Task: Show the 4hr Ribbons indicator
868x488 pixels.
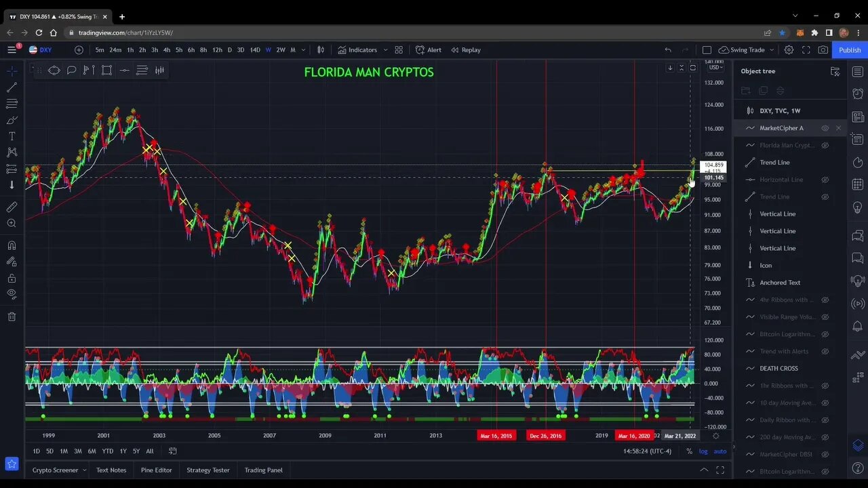Action: click(x=825, y=300)
